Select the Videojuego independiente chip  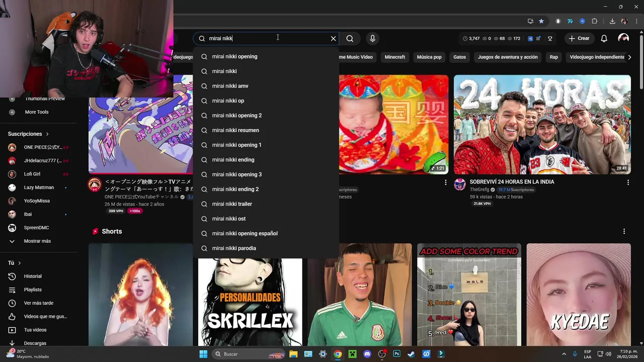coord(597,57)
